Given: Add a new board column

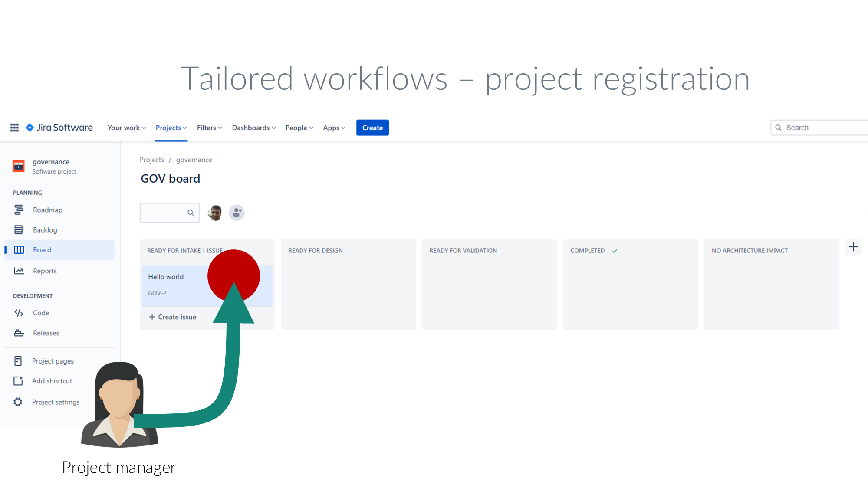Looking at the screenshot, I should pyautogui.click(x=853, y=247).
